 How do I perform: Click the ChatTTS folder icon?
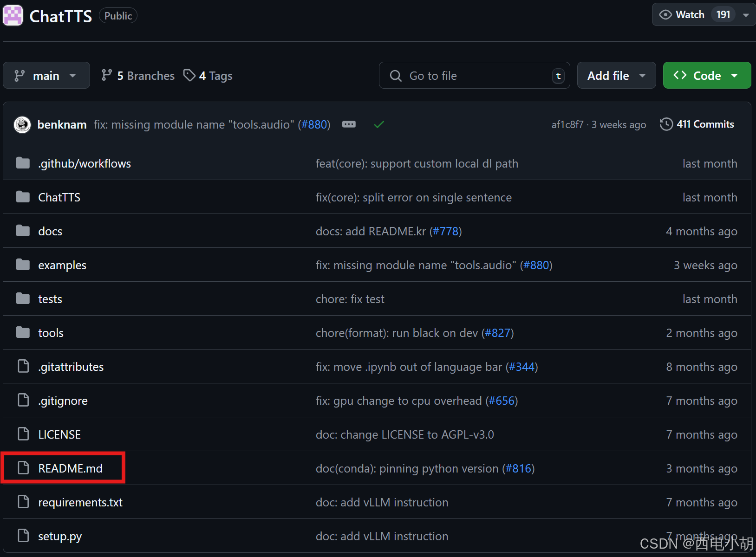pos(23,197)
